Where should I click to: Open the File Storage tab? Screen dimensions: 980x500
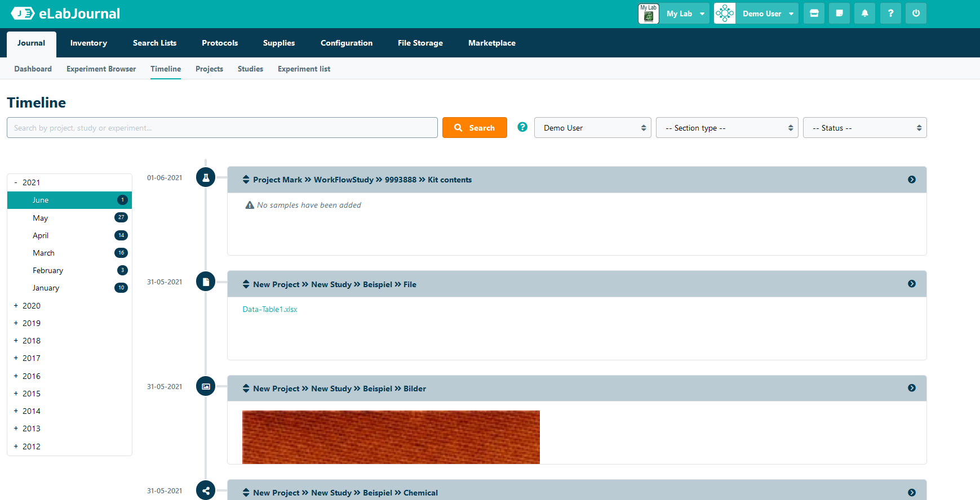coord(420,43)
